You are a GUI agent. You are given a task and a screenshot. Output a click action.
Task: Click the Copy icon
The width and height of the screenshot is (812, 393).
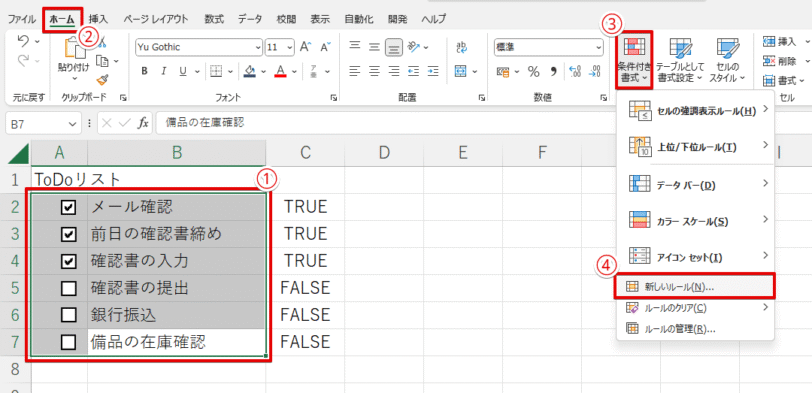pyautogui.click(x=103, y=61)
